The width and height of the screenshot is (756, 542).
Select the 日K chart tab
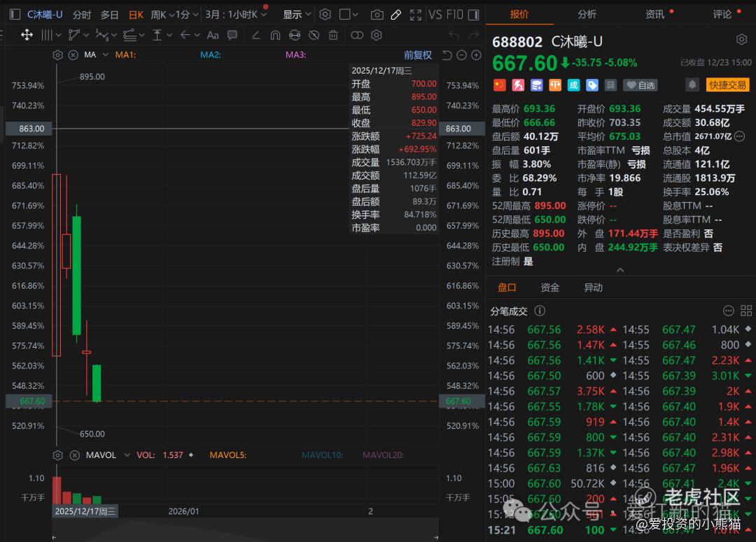[x=136, y=15]
